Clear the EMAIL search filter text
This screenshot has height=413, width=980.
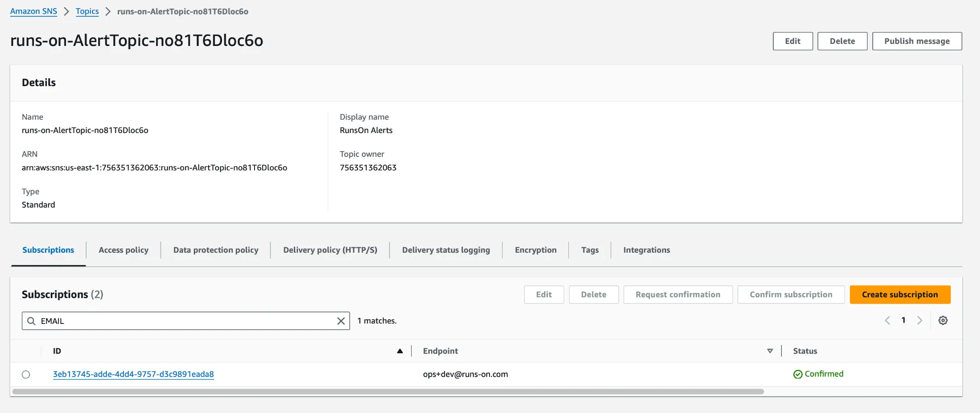(x=341, y=321)
